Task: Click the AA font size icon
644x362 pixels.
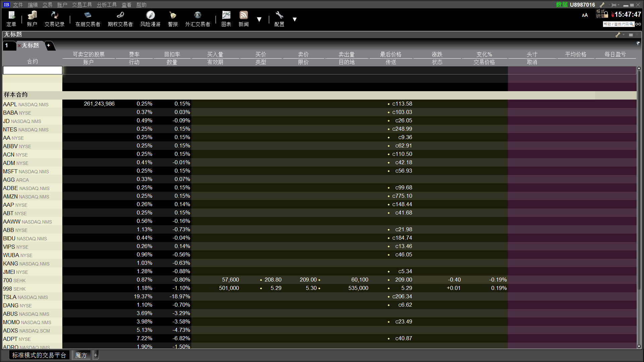Action: pyautogui.click(x=585, y=15)
